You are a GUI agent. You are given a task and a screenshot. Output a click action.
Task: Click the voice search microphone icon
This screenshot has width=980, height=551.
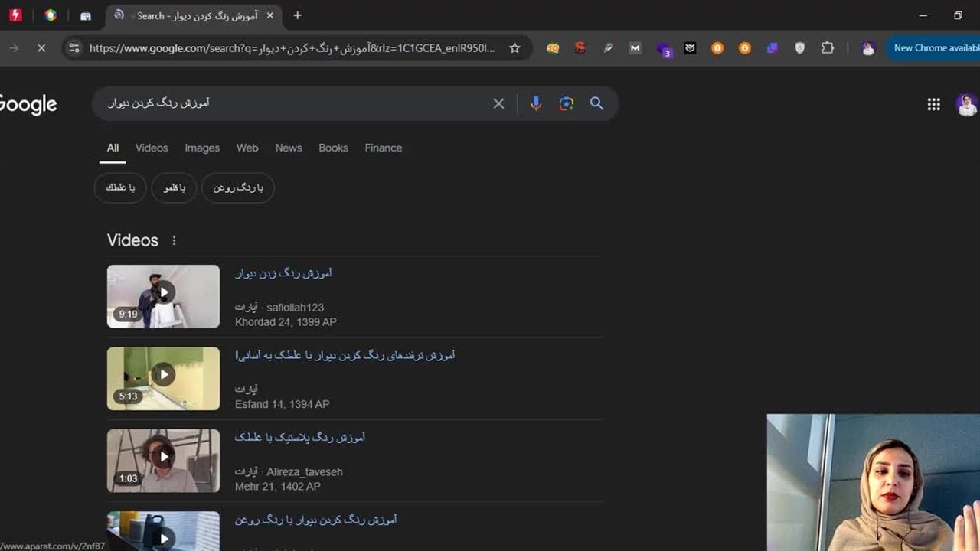click(x=536, y=103)
